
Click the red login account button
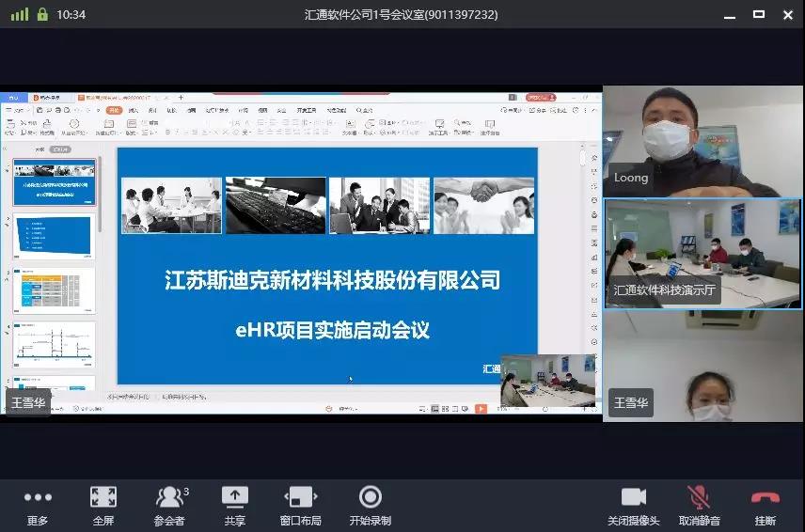[x=541, y=98]
